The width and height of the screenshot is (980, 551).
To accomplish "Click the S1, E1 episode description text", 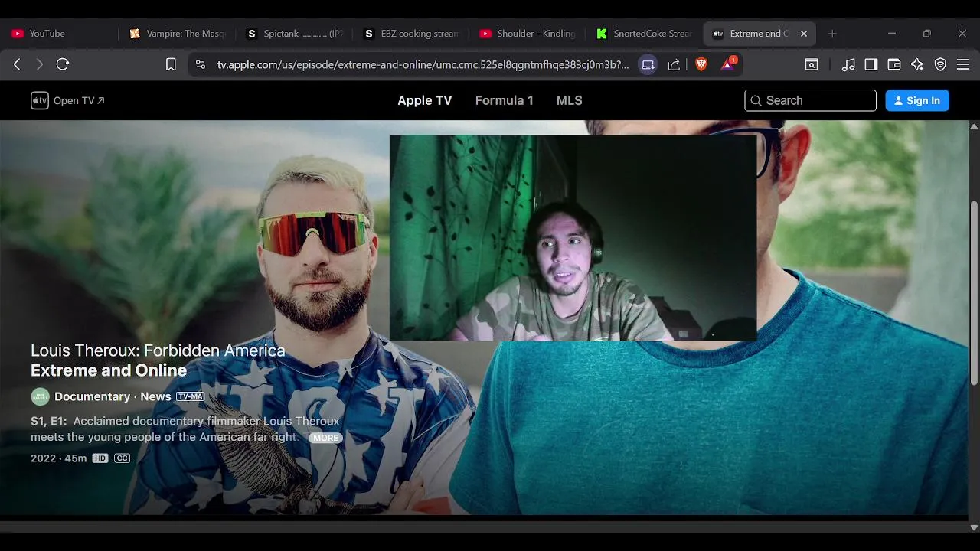I will coord(185,429).
